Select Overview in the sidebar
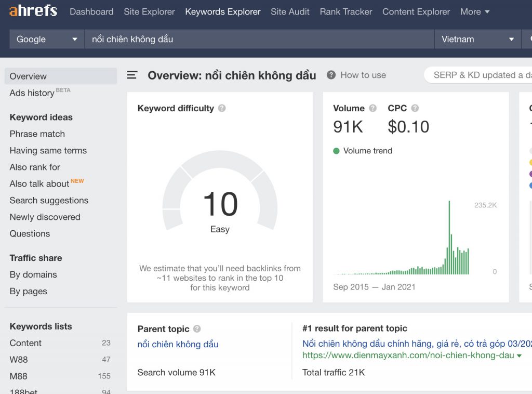Image resolution: width=532 pixels, height=394 pixels. coord(61,76)
